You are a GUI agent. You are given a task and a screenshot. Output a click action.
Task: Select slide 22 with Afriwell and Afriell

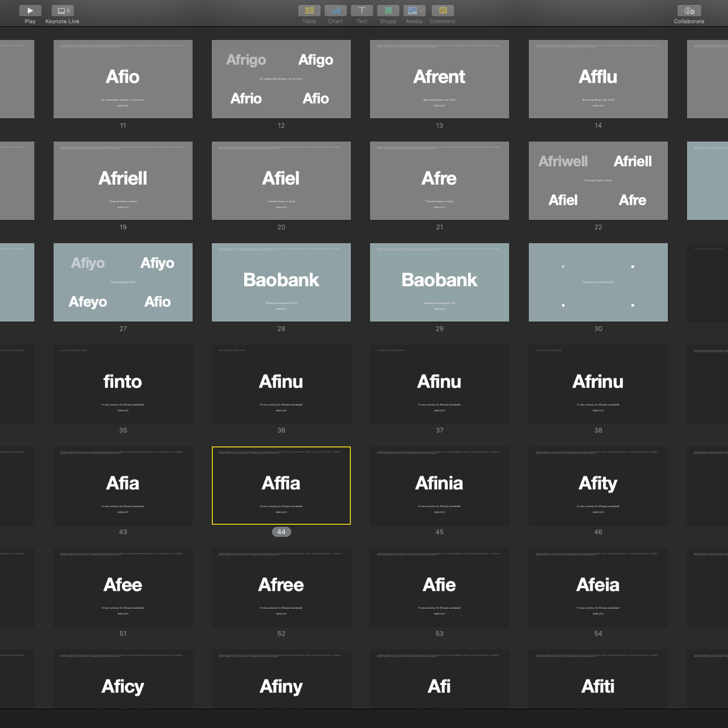[x=598, y=181]
